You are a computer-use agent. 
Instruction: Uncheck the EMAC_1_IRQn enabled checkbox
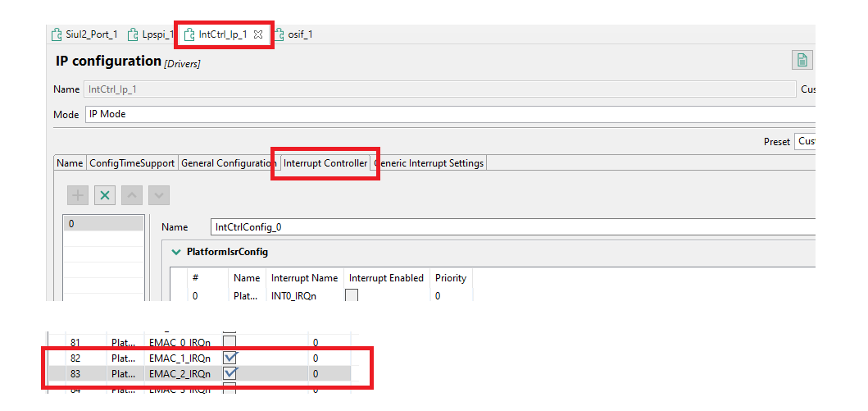[x=229, y=358]
